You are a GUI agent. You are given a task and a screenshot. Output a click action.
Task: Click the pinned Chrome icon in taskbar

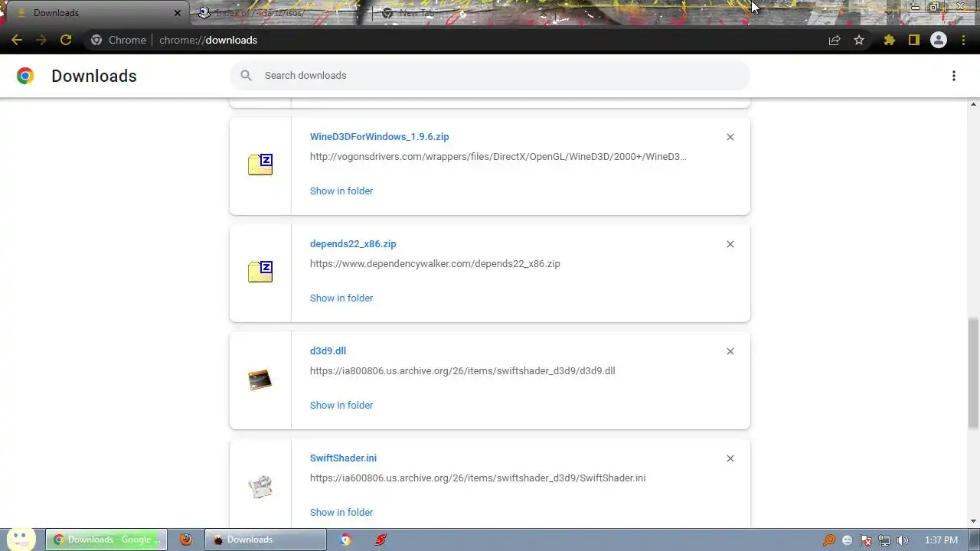click(346, 540)
